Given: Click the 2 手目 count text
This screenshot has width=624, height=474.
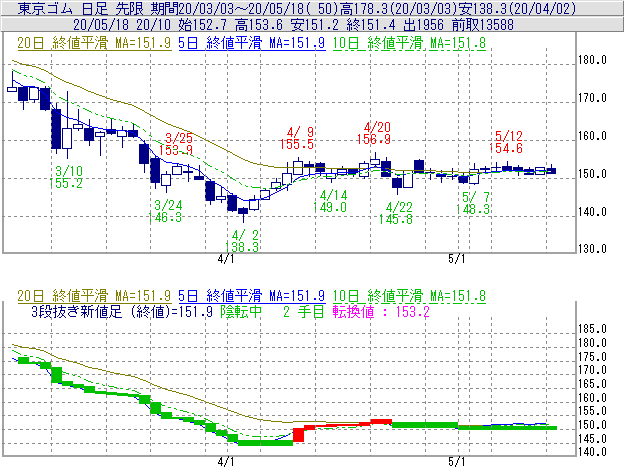Looking at the screenshot, I should click(304, 312).
